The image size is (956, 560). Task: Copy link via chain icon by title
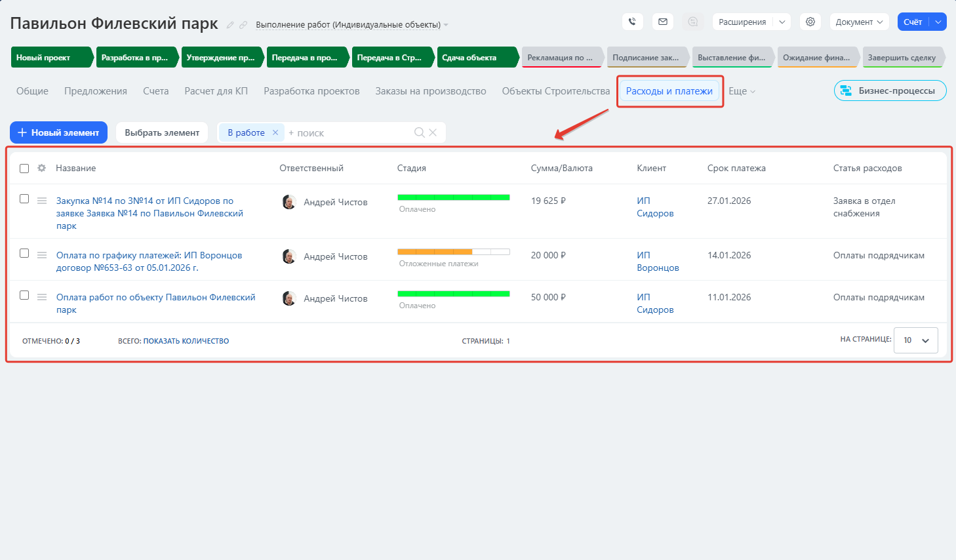coord(243,25)
